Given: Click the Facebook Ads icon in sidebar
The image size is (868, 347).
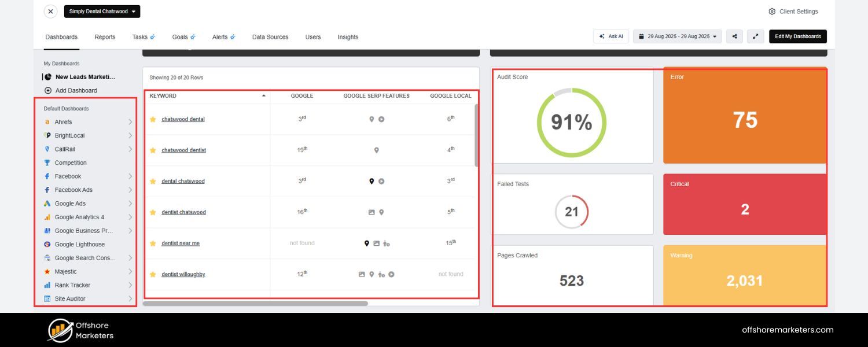Looking at the screenshot, I should [47, 190].
